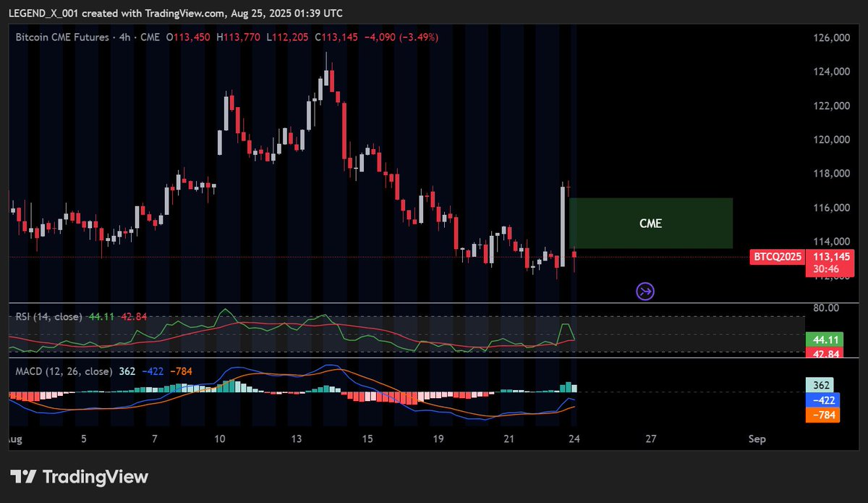Click the orange −784 signal axis label
The image size is (868, 503).
[x=823, y=415]
